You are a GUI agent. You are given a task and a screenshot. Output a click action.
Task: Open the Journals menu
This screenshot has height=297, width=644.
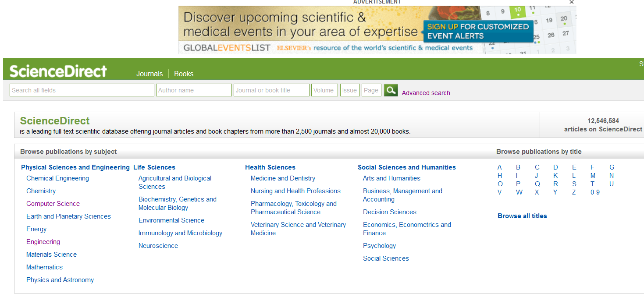149,74
